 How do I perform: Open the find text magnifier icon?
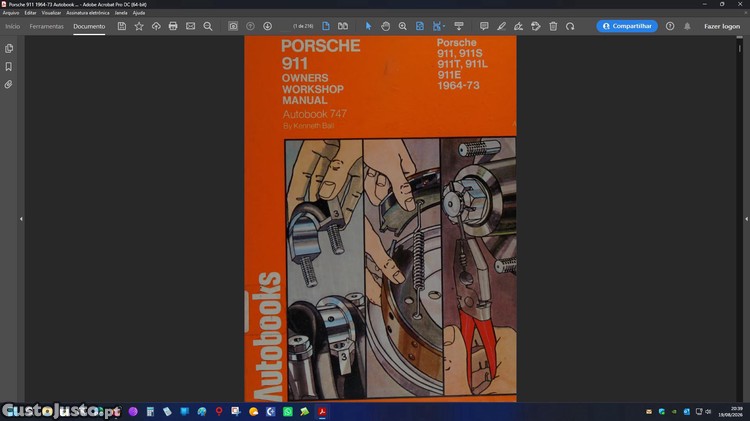208,26
